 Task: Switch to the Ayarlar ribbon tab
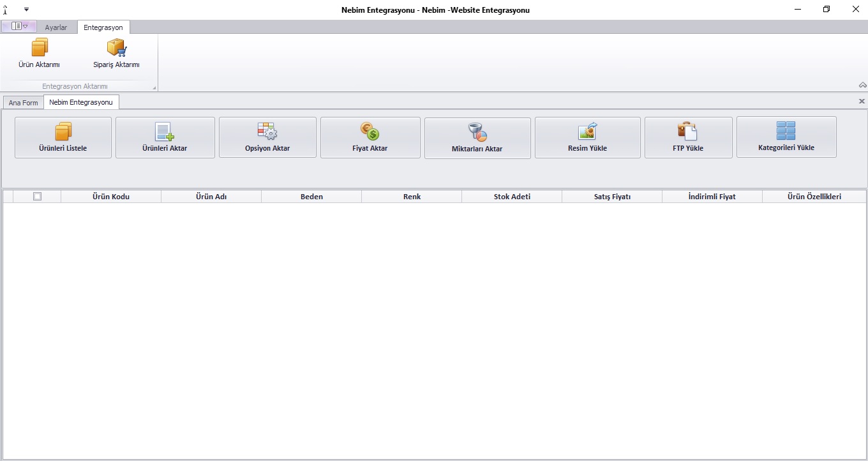click(x=56, y=27)
